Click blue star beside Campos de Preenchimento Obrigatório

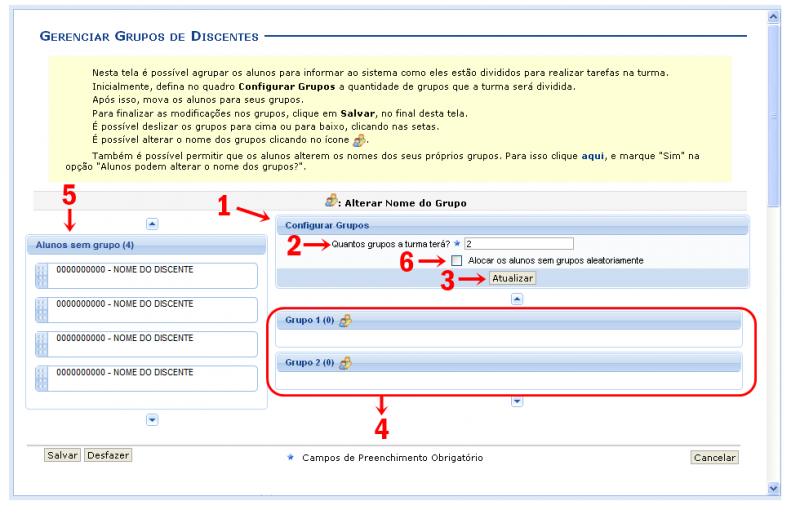290,457
